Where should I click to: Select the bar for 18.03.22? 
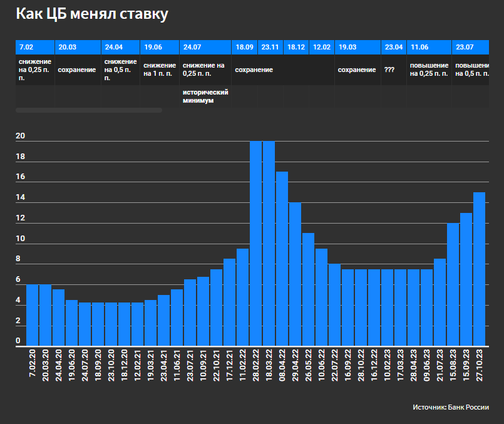269,243
